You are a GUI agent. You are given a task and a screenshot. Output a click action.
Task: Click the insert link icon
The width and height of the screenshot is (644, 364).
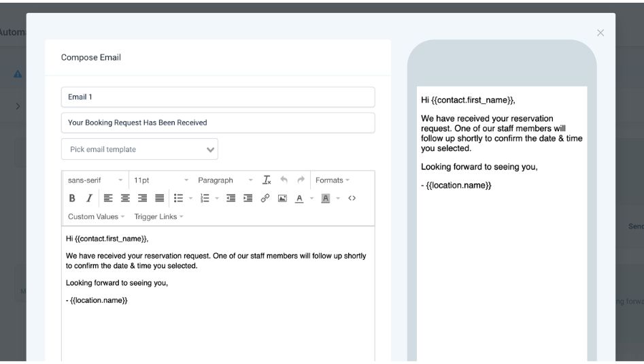click(x=265, y=199)
